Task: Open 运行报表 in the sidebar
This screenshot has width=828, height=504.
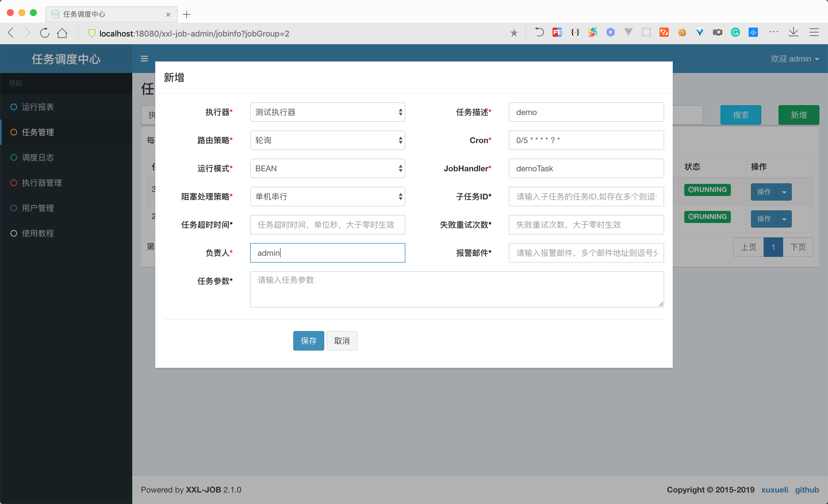Action: pos(66,107)
